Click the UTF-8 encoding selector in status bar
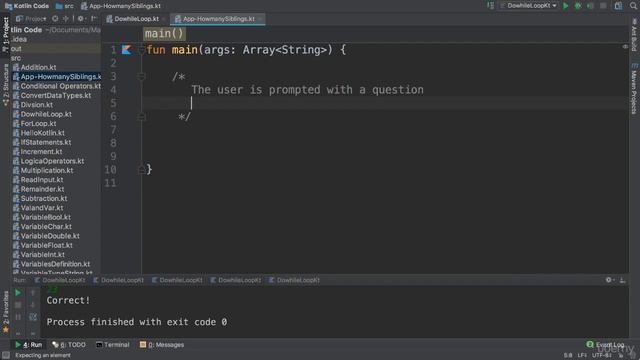640x360 pixels. pyautogui.click(x=602, y=356)
